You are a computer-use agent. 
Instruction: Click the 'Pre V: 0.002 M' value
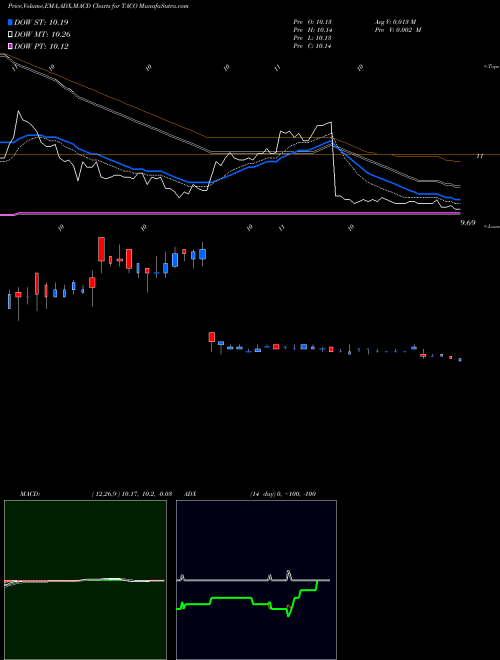[397, 30]
